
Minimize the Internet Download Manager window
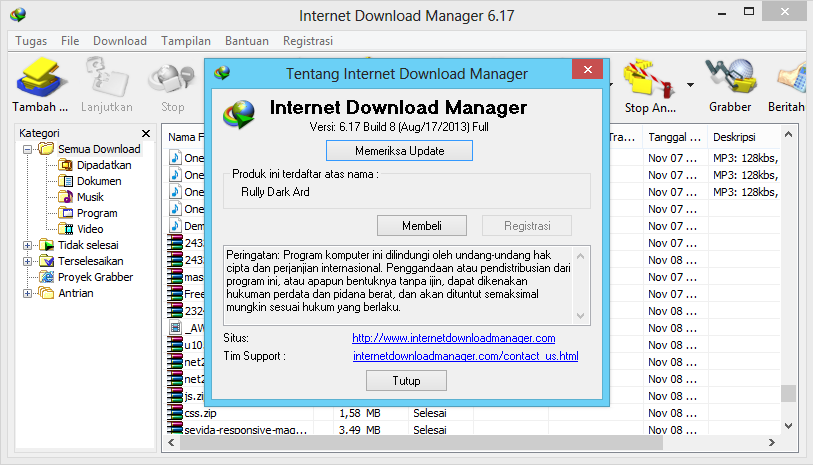[722, 12]
